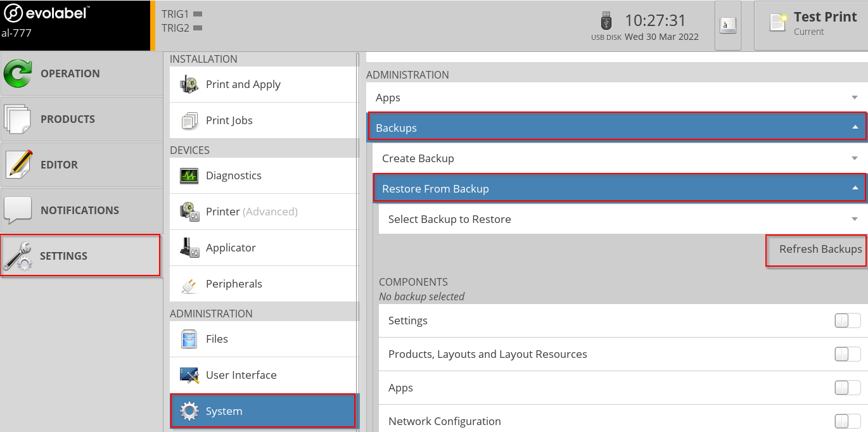
Task: Click the Settings wrench and gear icon
Action: [x=18, y=256]
